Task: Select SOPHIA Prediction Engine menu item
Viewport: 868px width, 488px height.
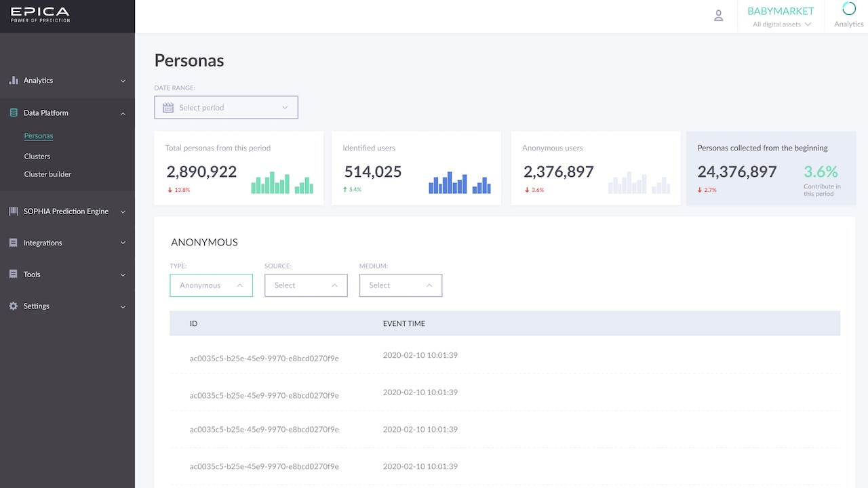Action: point(66,211)
